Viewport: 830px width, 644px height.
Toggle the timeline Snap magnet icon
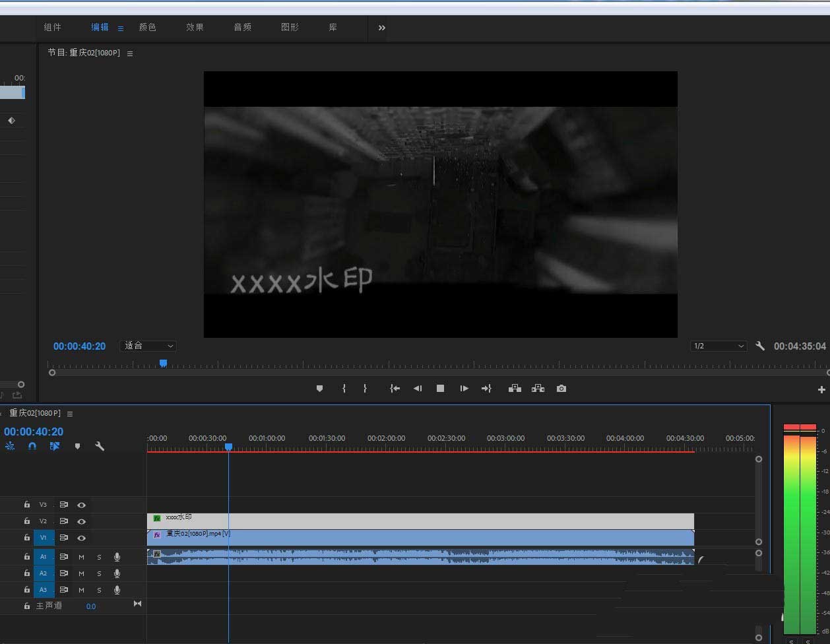(x=32, y=446)
